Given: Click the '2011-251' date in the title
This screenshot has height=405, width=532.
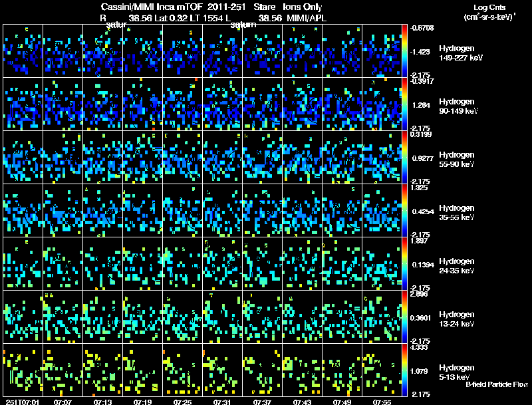Looking at the screenshot, I should (x=226, y=7).
